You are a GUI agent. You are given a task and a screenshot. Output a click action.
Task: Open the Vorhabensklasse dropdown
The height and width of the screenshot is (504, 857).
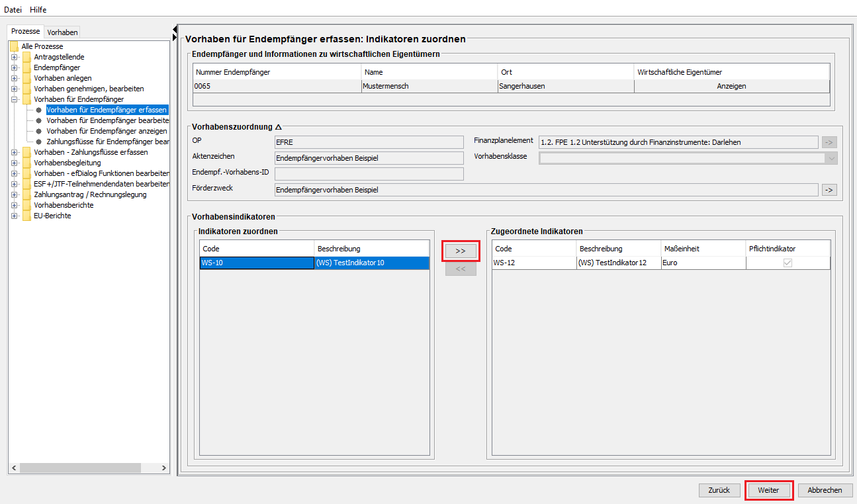click(831, 158)
